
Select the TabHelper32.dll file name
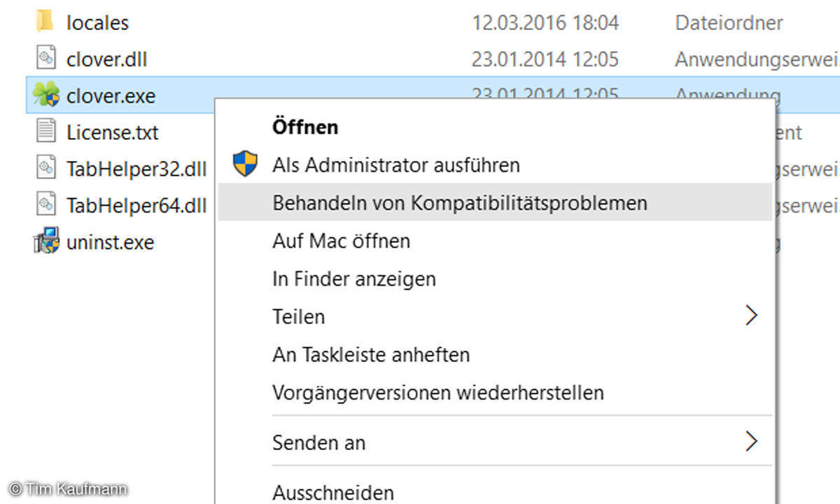pyautogui.click(x=136, y=169)
